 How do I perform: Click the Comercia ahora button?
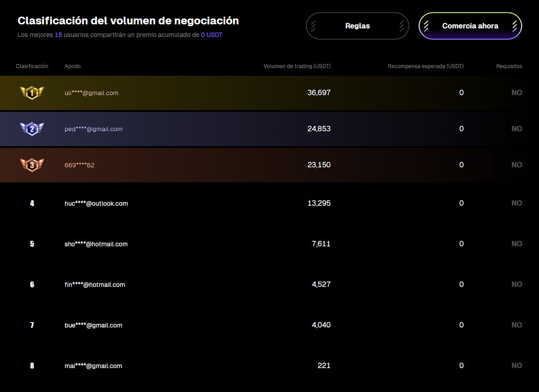[x=470, y=26]
